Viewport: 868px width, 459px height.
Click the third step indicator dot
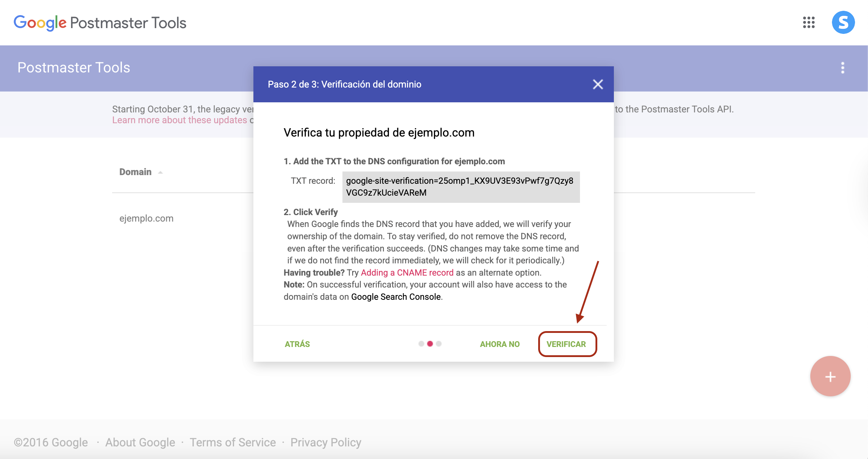point(439,344)
